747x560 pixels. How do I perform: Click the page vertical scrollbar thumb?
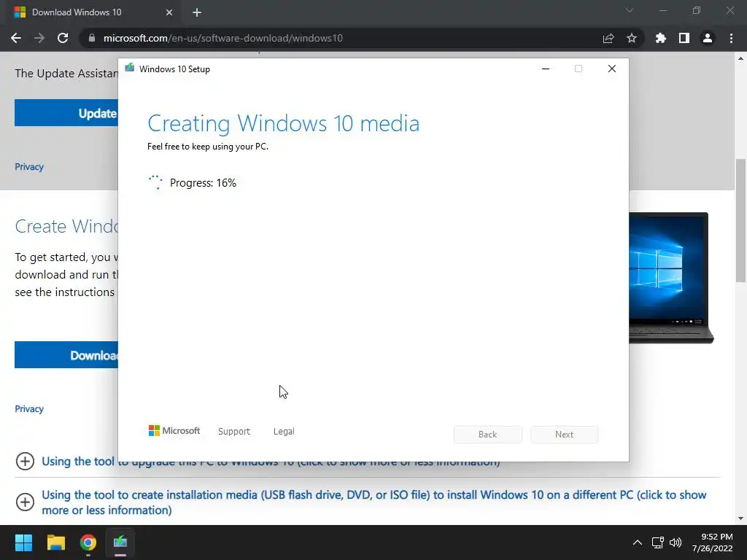(740, 220)
